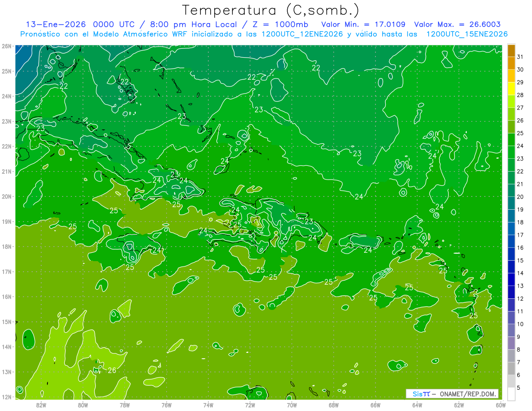This screenshot has height=411, width=532.
Task: Click the 72W longitude axis label
Action: point(250,405)
